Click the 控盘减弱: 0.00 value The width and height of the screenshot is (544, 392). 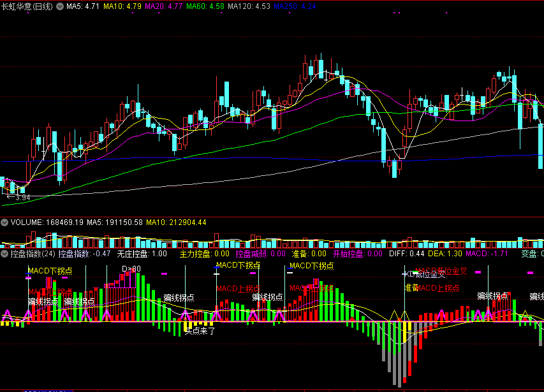pyautogui.click(x=260, y=254)
